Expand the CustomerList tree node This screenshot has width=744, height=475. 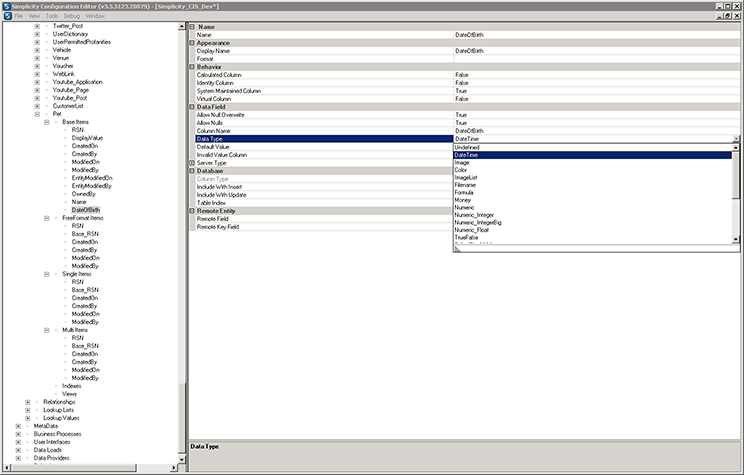point(37,106)
